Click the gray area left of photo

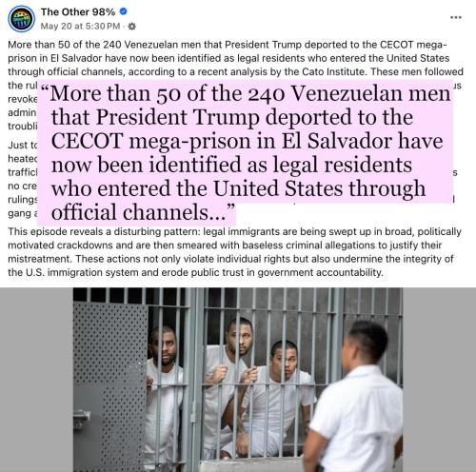[36, 380]
